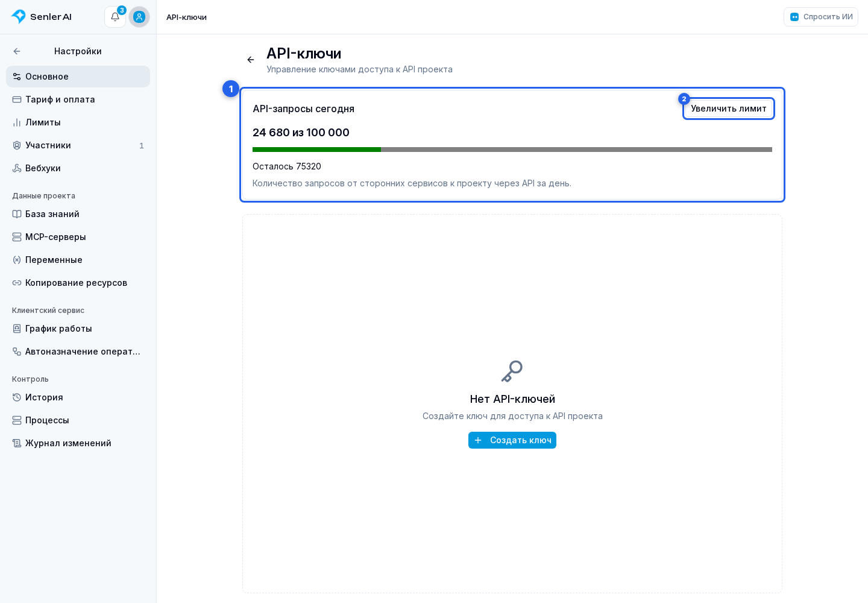Click the Тариф и оплата card icon
Image resolution: width=868 pixels, height=603 pixels.
point(17,99)
